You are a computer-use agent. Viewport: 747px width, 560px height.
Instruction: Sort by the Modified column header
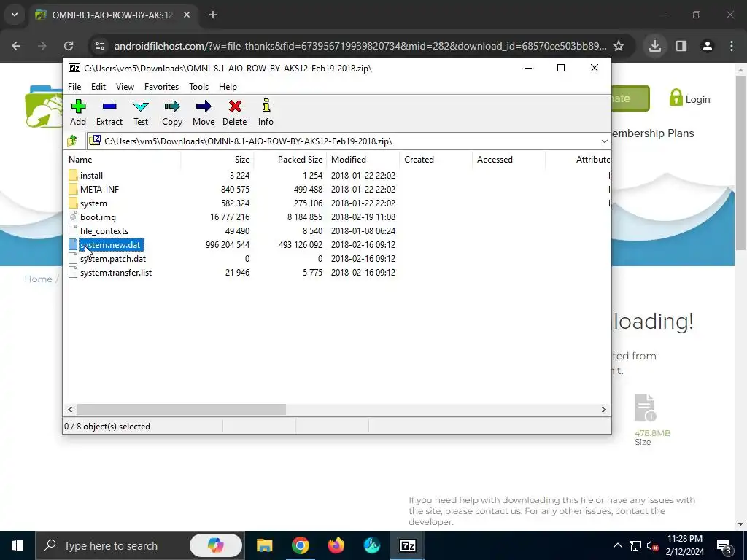363,160
